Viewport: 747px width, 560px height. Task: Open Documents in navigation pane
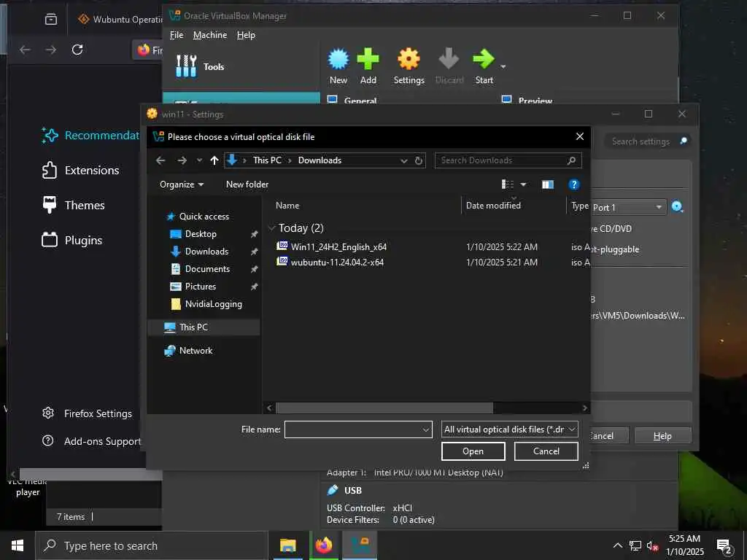[x=207, y=269]
